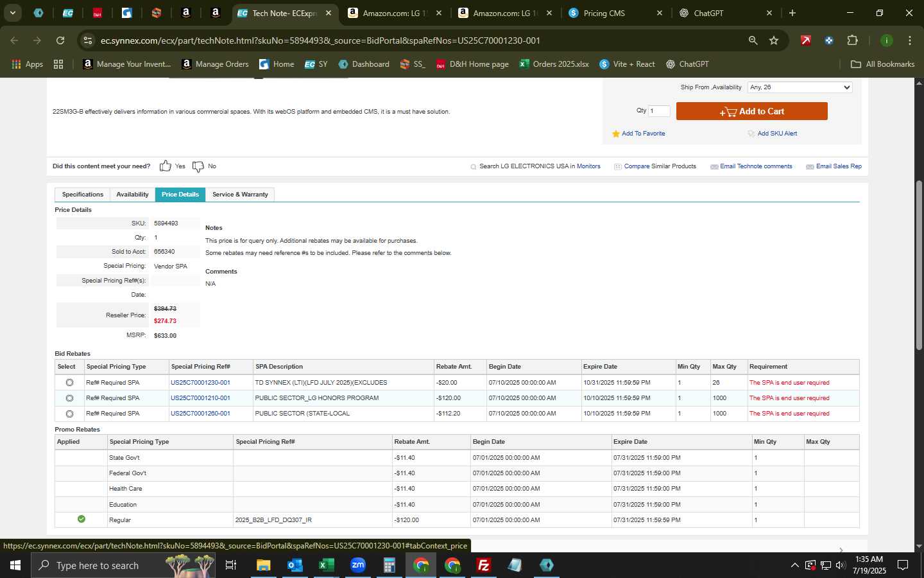The width and height of the screenshot is (924, 578).
Task: Open a new browser tab
Action: [x=792, y=13]
